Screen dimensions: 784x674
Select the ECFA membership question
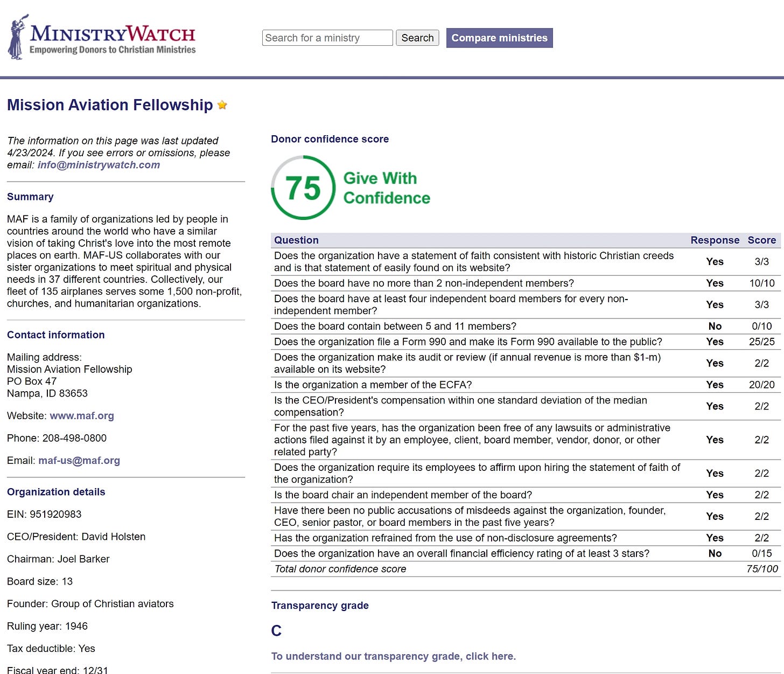pos(373,385)
